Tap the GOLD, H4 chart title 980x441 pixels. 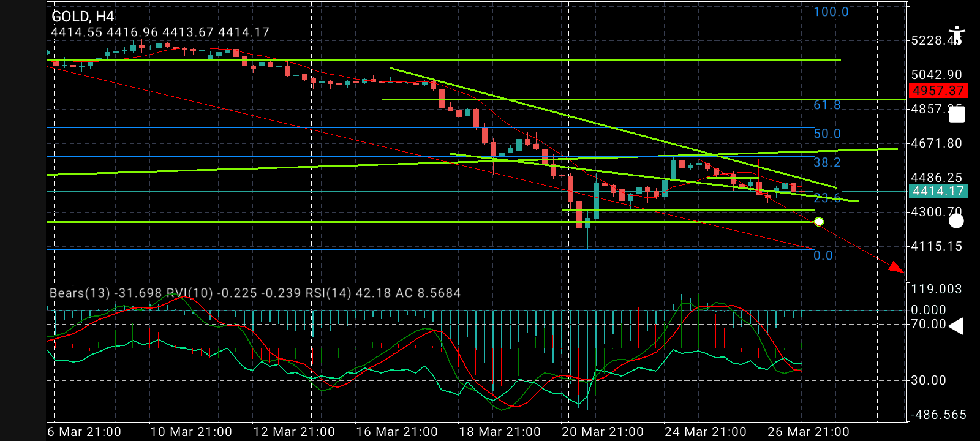[x=83, y=17]
